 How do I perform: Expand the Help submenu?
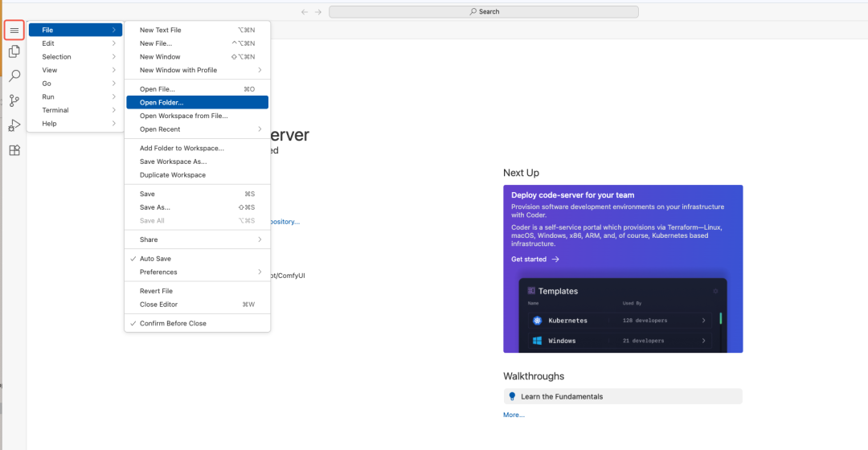point(76,124)
